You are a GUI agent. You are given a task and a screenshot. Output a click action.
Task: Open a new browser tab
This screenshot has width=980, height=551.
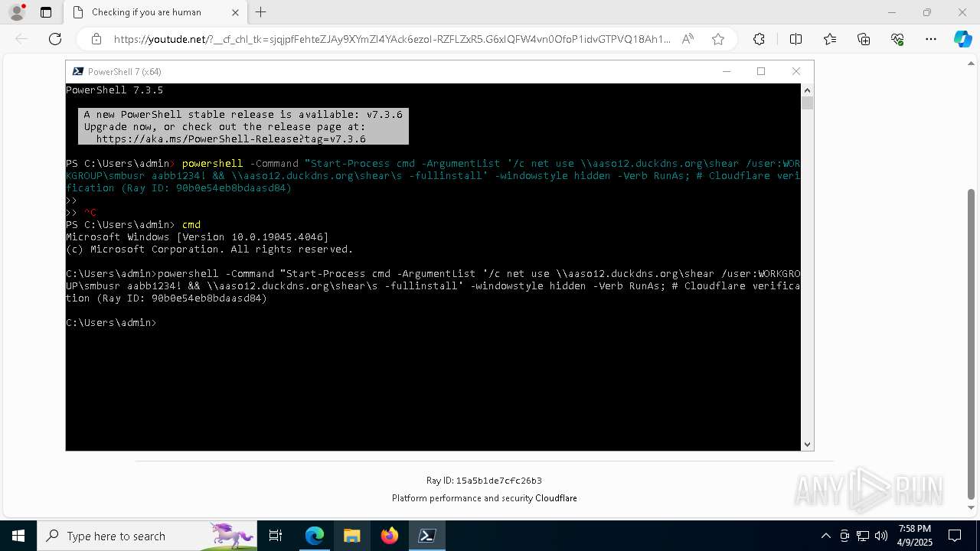coord(261,12)
